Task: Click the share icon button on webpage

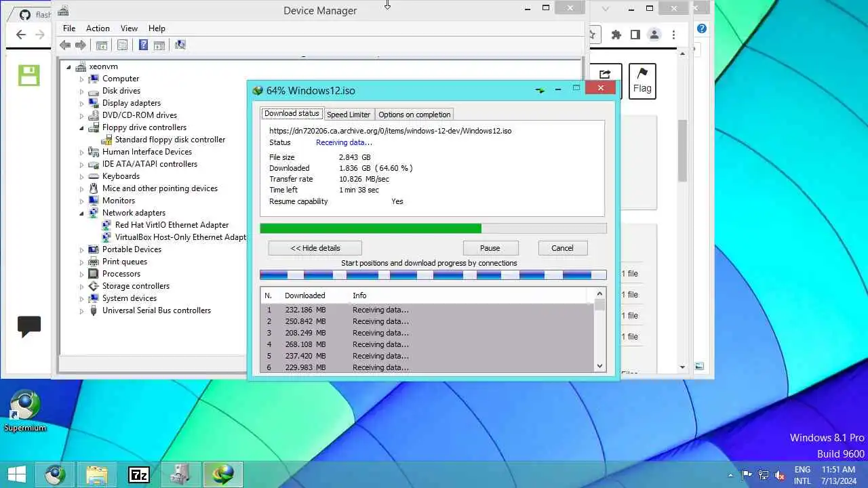Action: tap(606, 81)
